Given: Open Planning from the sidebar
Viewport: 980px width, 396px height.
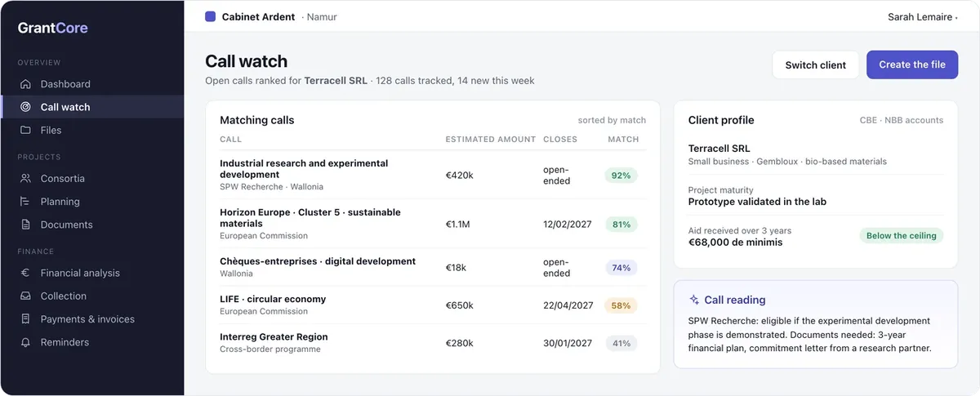Looking at the screenshot, I should pos(92,202).
